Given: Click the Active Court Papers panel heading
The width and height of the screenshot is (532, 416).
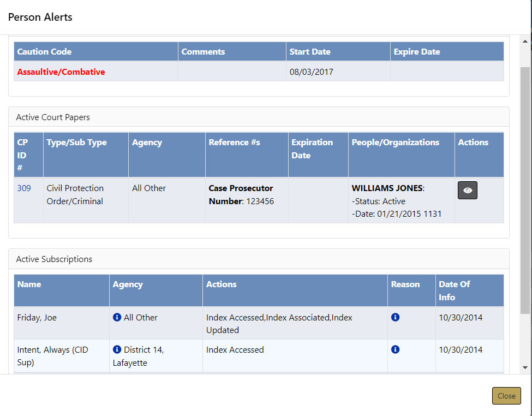Looking at the screenshot, I should tap(53, 117).
